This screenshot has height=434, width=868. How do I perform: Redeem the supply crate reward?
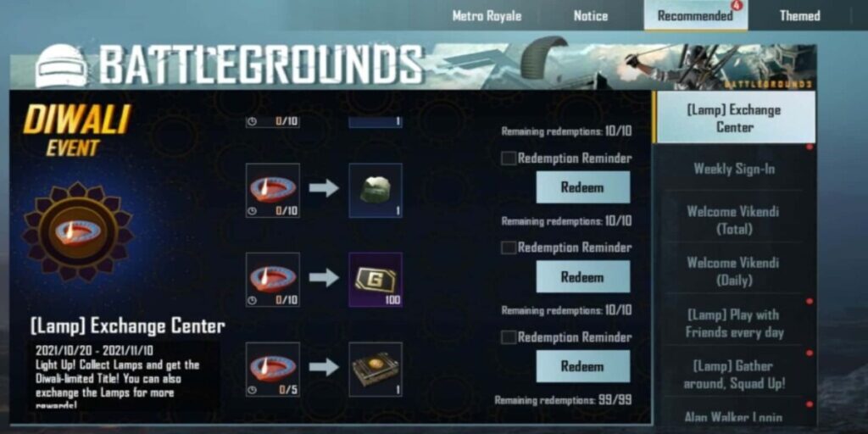click(x=583, y=366)
